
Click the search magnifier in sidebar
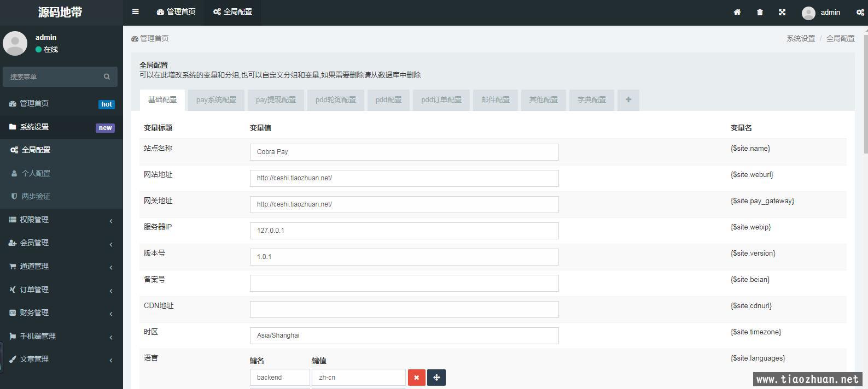(107, 76)
